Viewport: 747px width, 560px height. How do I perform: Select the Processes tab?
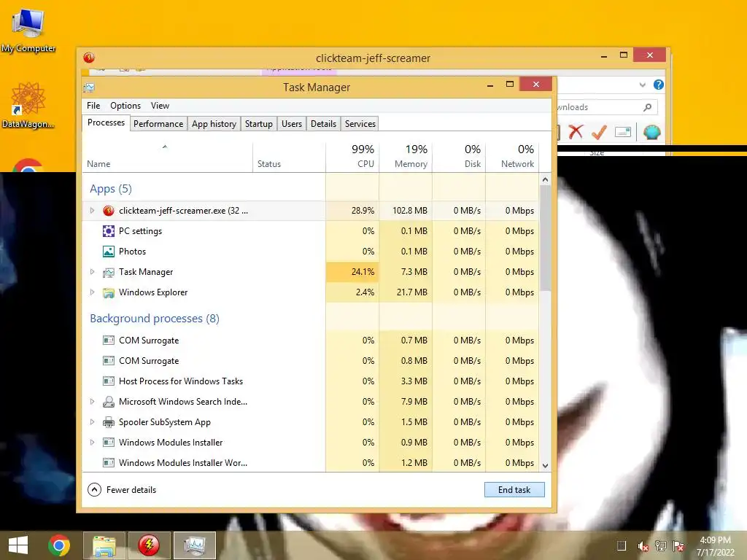106,122
